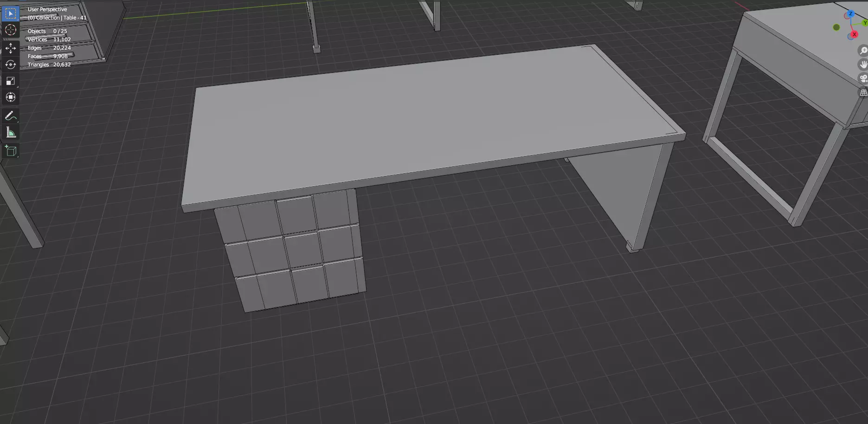The image size is (868, 424).
Task: Click the red X axis gizmo
Action: pyautogui.click(x=854, y=34)
